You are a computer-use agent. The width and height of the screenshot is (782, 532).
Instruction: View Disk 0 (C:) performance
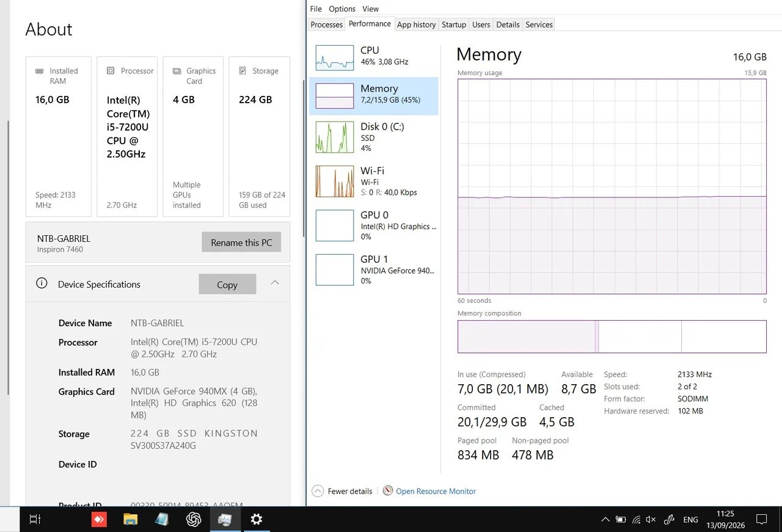[x=373, y=137]
